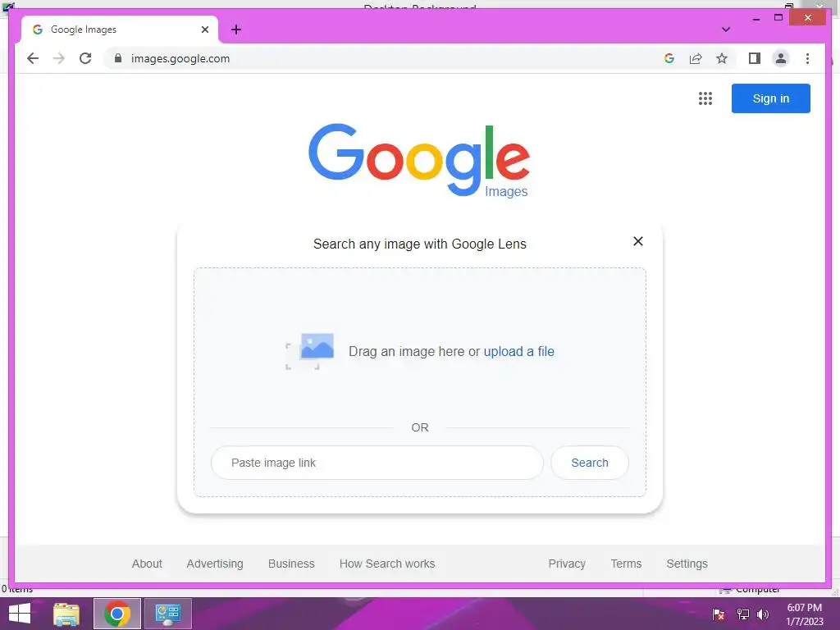View site information via the lock icon

118,58
